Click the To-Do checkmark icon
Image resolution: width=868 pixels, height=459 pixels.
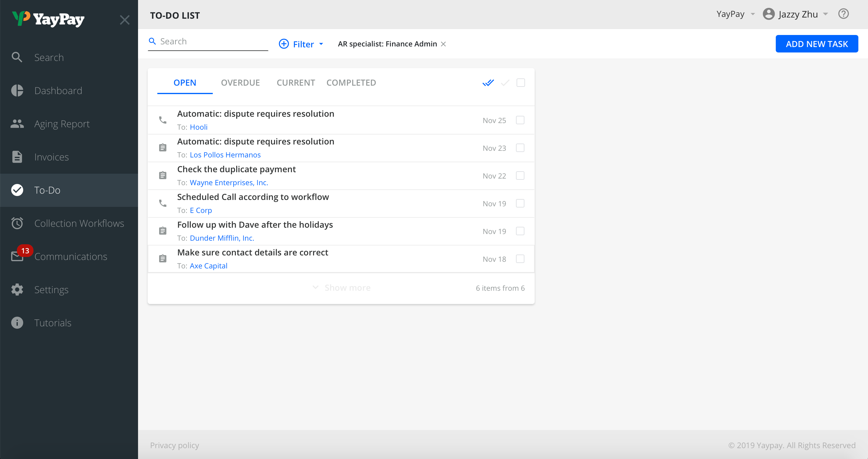[x=17, y=190]
